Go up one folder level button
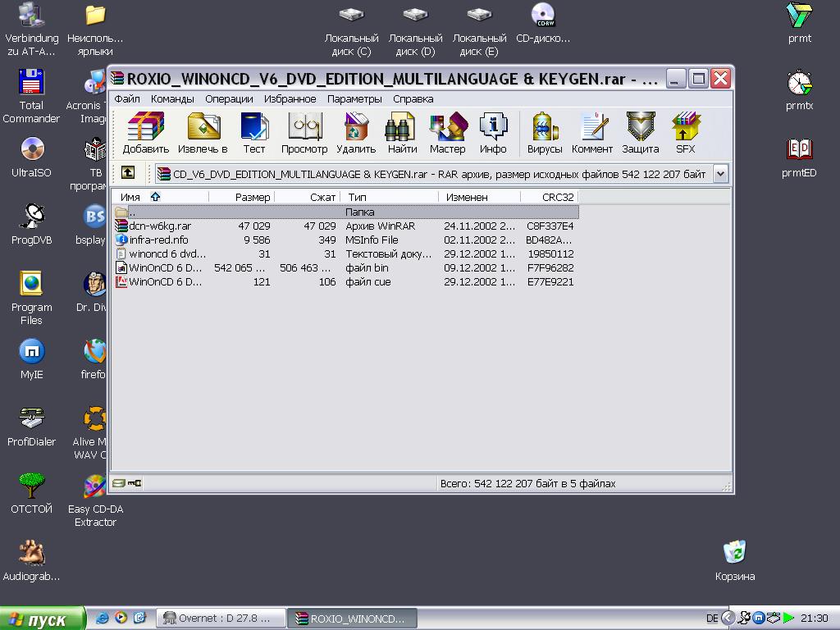The image size is (840, 630). click(128, 173)
